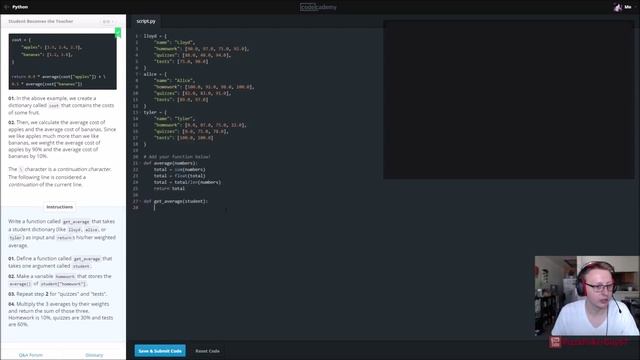Collapse the def get_average fold arrow
The image size is (640, 360).
[141, 201]
